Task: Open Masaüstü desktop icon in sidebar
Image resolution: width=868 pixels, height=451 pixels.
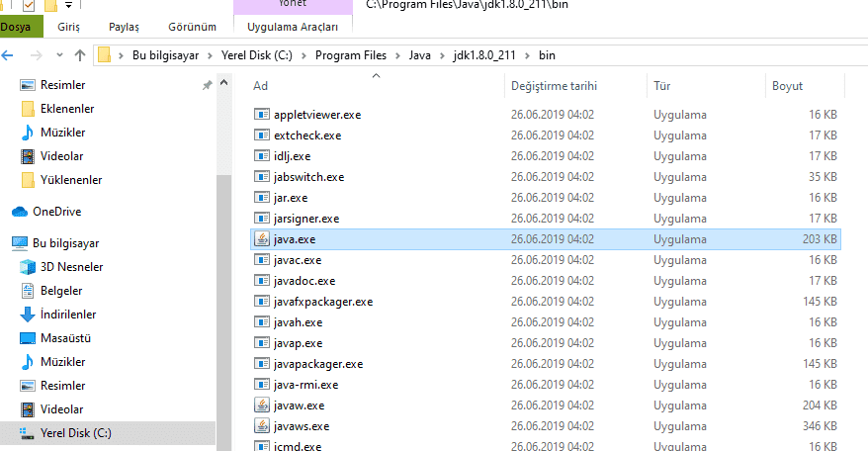Action: (27, 338)
